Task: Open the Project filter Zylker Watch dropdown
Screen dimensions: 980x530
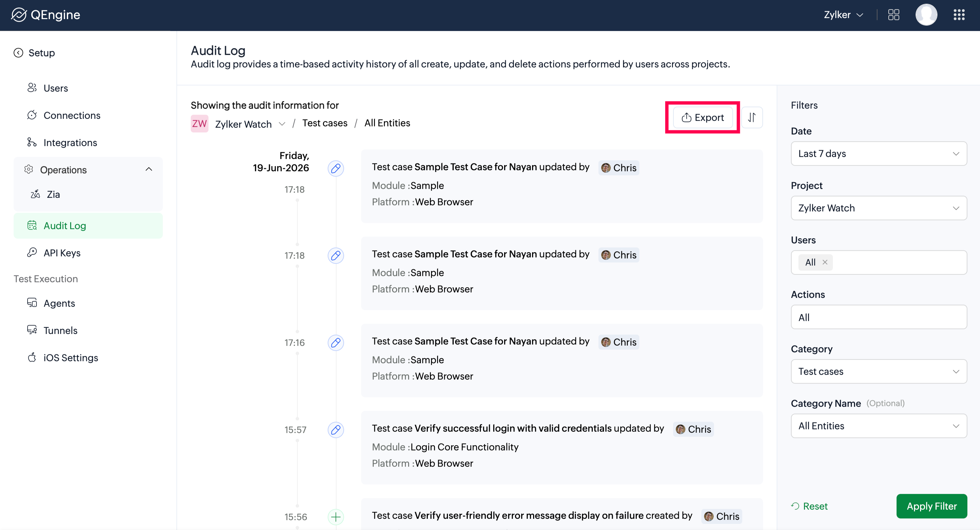Action: click(879, 208)
